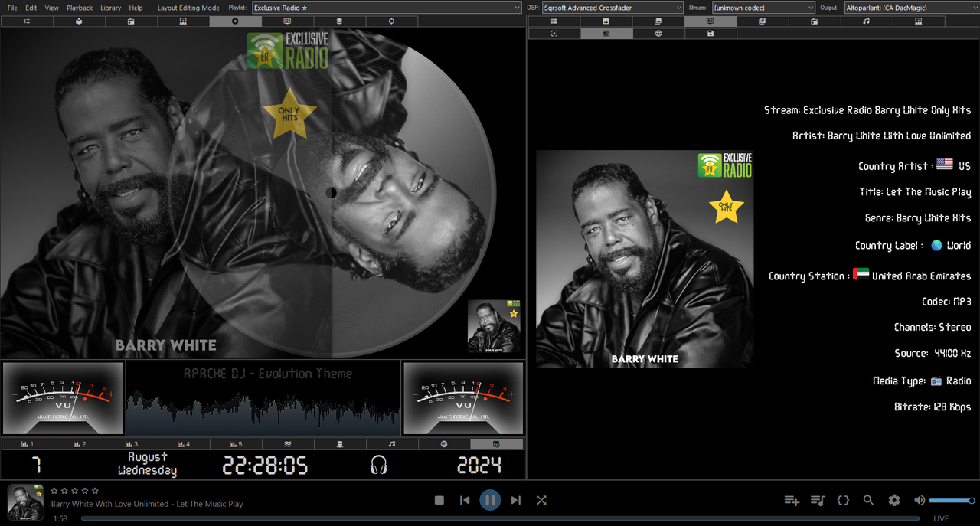Open the computer tab below the VU meters
Image resolution: width=980 pixels, height=526 pixels.
[x=339, y=444]
